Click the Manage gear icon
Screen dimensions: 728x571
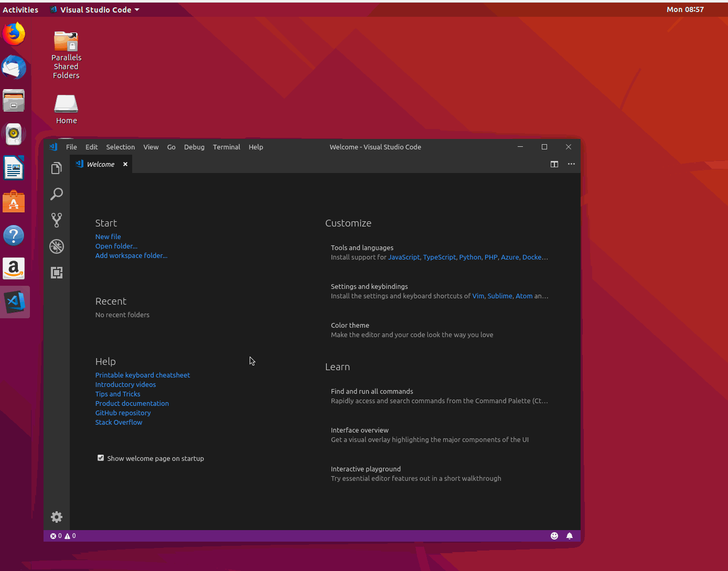click(57, 517)
